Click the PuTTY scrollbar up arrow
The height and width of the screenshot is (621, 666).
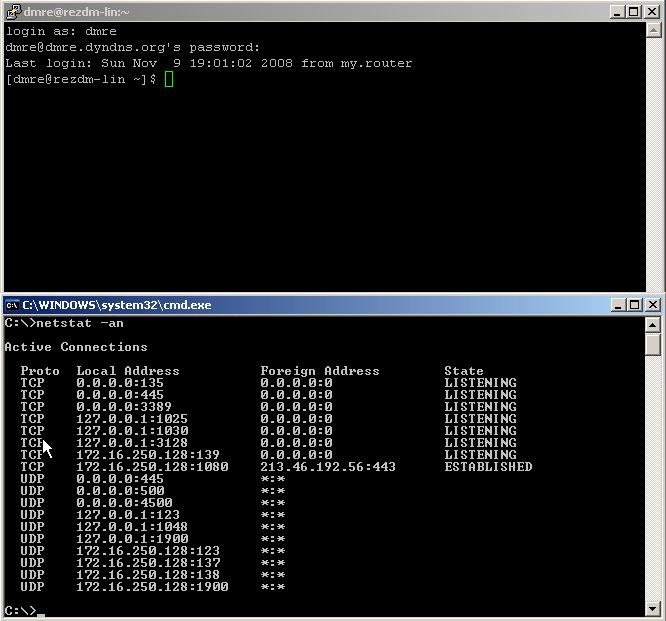coord(653,30)
